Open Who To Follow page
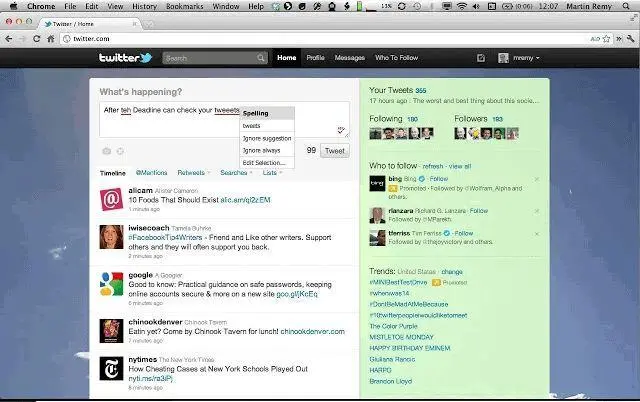640x402 pixels. tap(396, 58)
